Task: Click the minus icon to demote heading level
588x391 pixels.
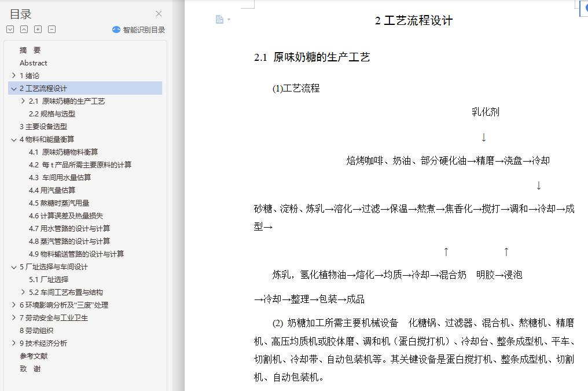Action: 52,30
